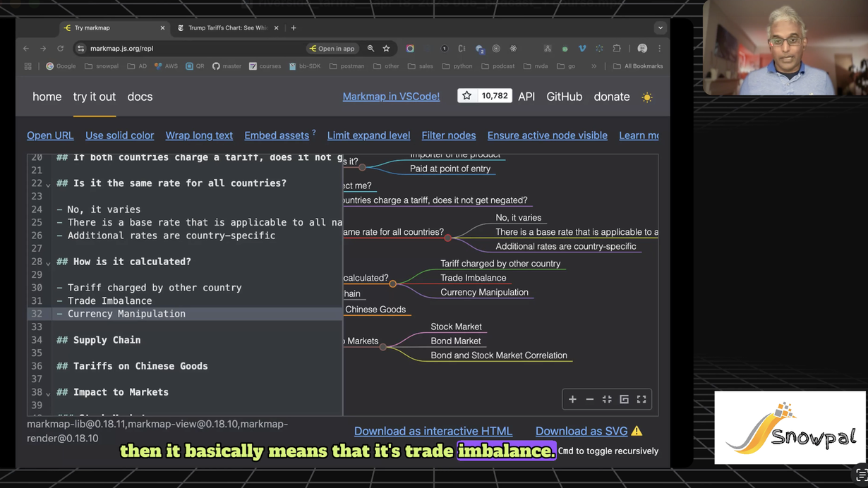The image size is (868, 488).
Task: Go back using the browser back arrow
Action: tap(26, 49)
